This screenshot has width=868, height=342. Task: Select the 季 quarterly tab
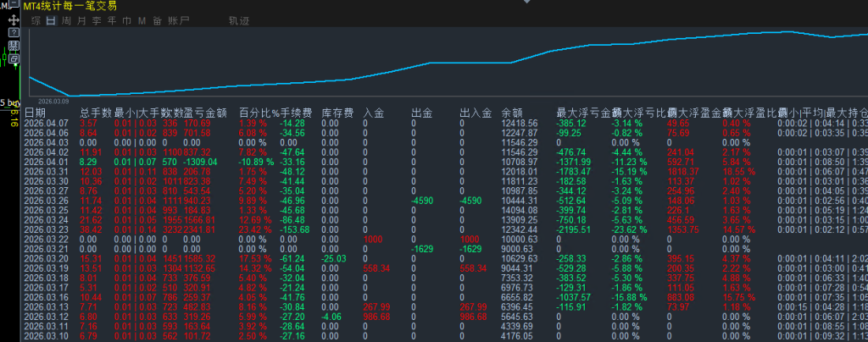(96, 19)
